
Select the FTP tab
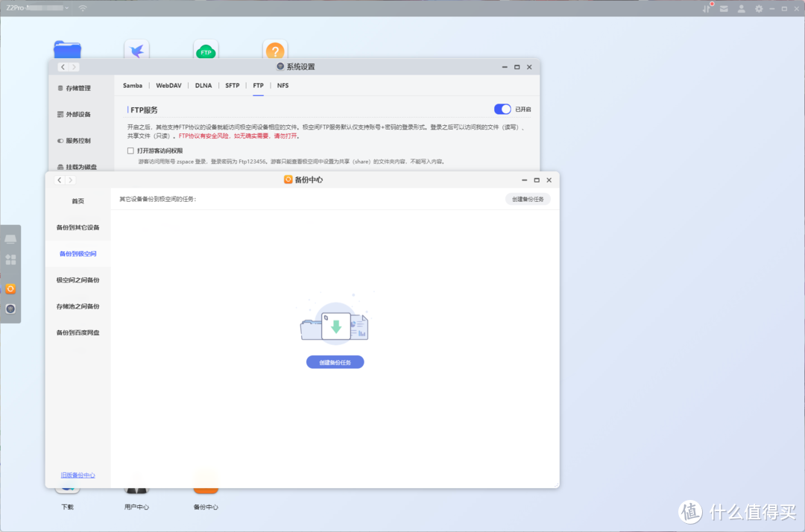258,86
